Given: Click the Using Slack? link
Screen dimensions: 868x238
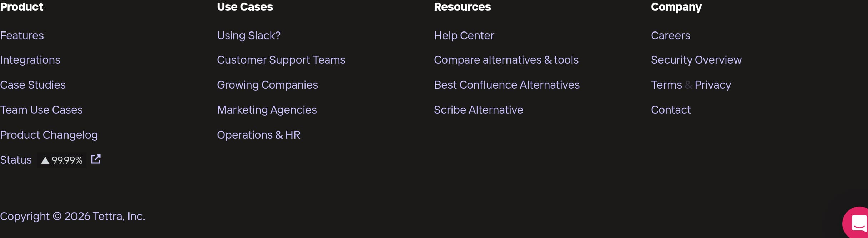Looking at the screenshot, I should coord(249,35).
